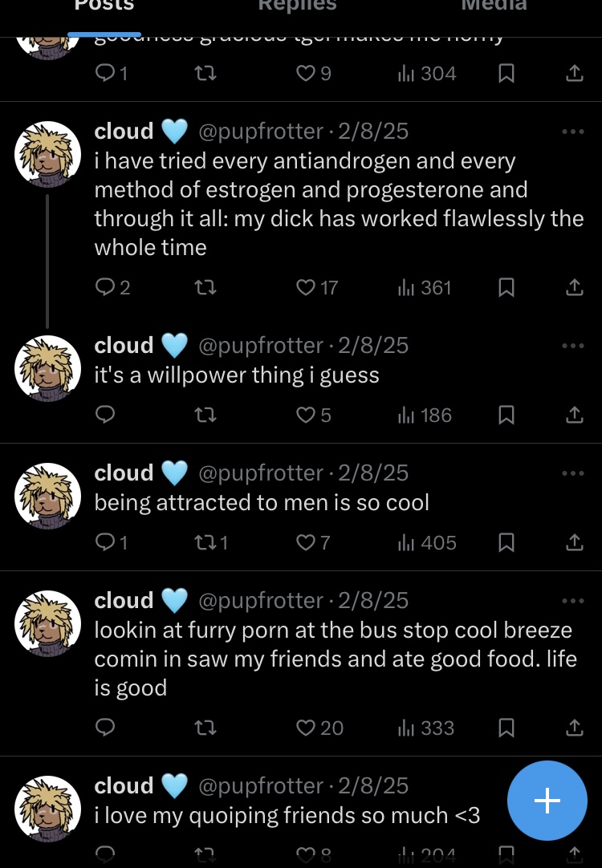
Task: Bookmark the "life is good" post
Action: tap(506, 728)
